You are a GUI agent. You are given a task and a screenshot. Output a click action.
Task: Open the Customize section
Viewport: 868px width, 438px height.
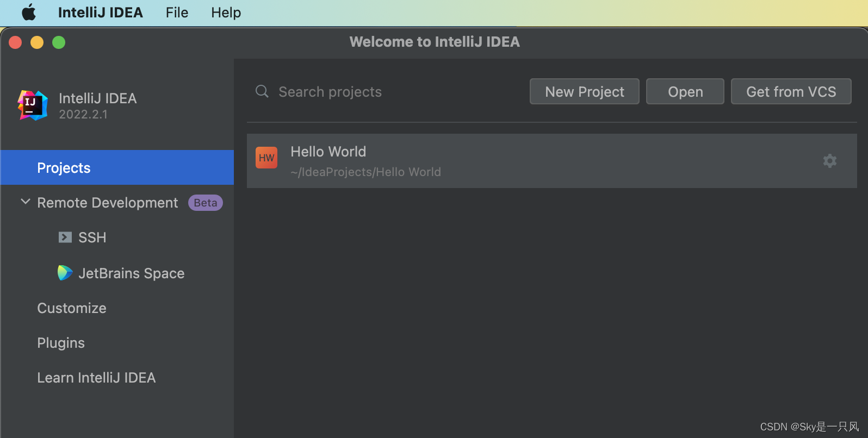coord(72,308)
